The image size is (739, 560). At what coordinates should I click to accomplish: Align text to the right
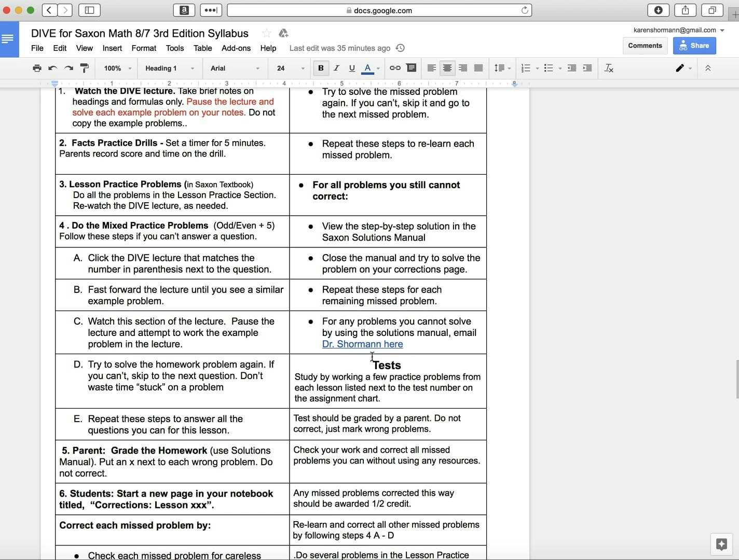coord(463,68)
